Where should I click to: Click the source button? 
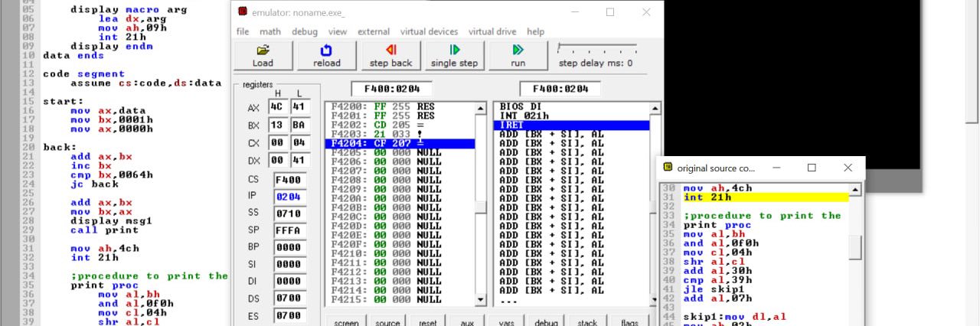tap(387, 320)
